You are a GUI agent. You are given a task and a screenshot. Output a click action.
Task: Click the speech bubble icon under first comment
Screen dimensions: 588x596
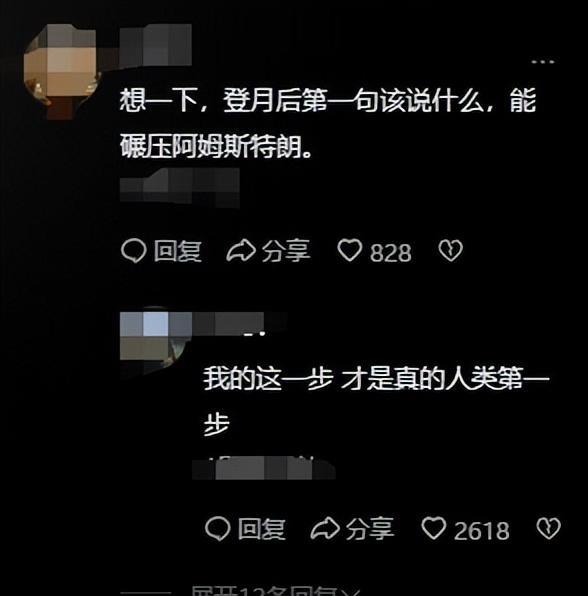(x=133, y=251)
